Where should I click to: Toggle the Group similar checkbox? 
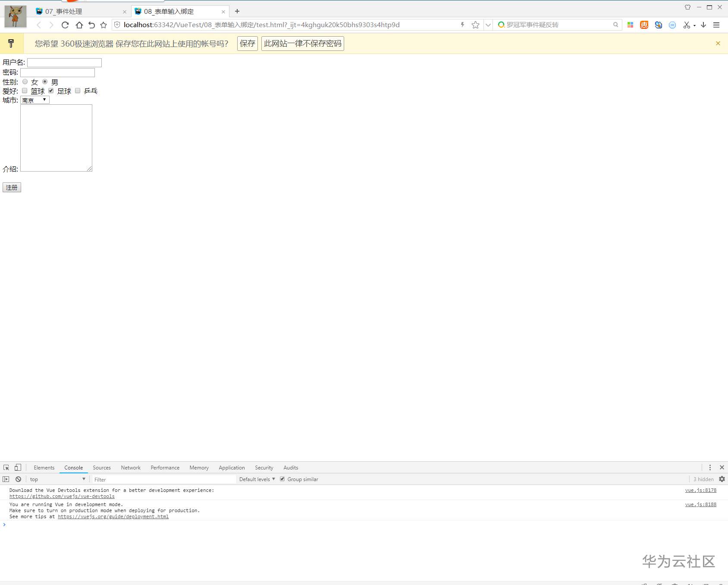click(282, 479)
